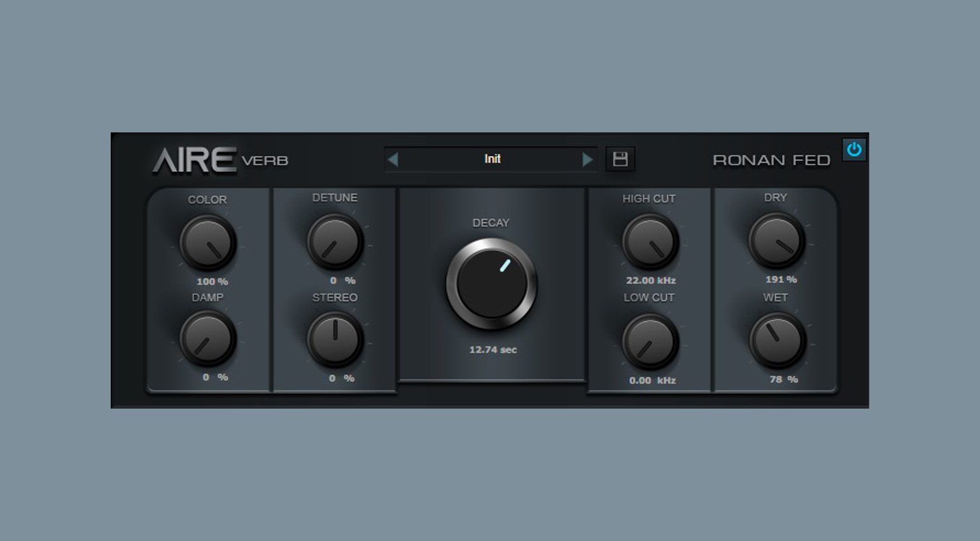980x541 pixels.
Task: Advance to next preset with right arrow
Action: pyautogui.click(x=587, y=159)
